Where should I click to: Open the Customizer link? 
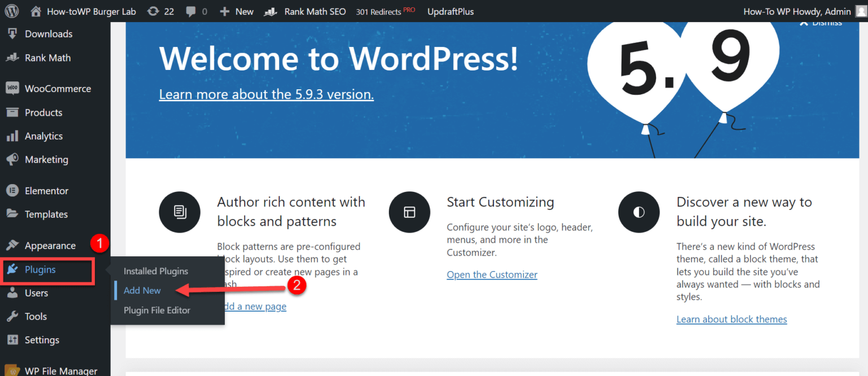(492, 274)
